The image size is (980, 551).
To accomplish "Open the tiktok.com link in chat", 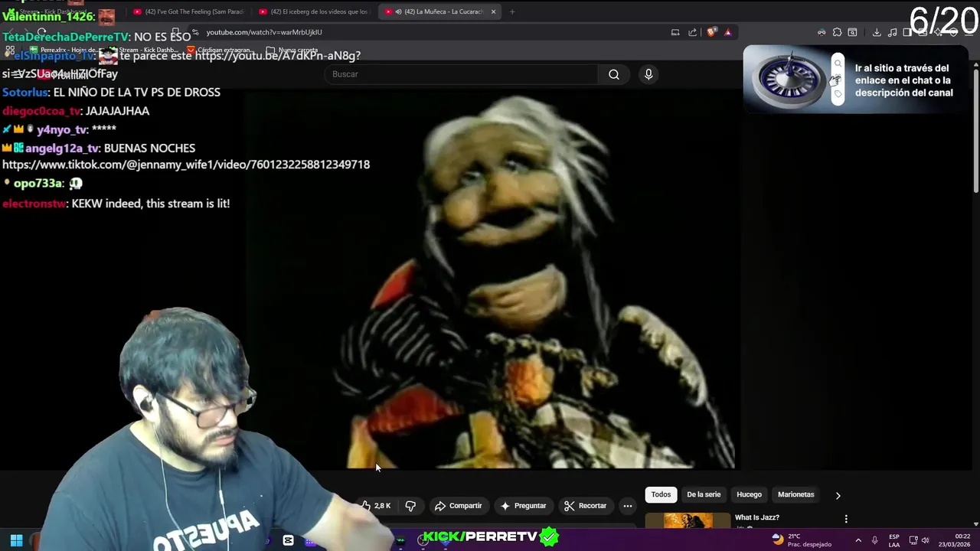I will tap(186, 165).
